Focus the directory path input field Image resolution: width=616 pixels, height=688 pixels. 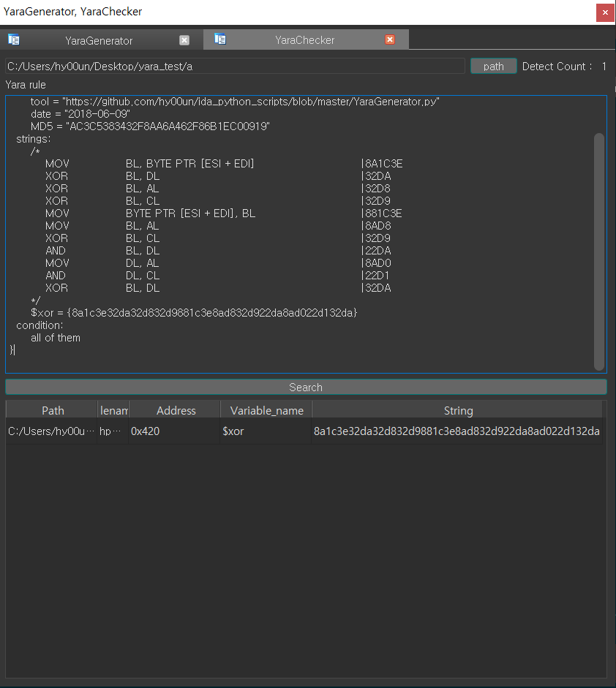coord(235,67)
